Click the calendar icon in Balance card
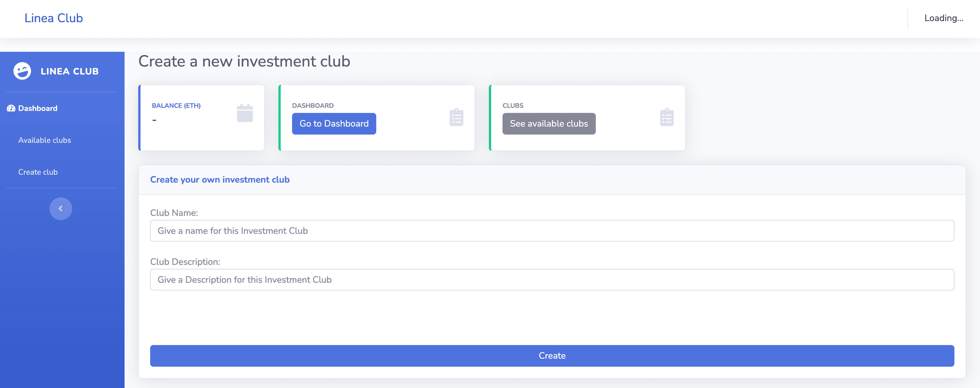This screenshot has width=980, height=388. (x=245, y=113)
